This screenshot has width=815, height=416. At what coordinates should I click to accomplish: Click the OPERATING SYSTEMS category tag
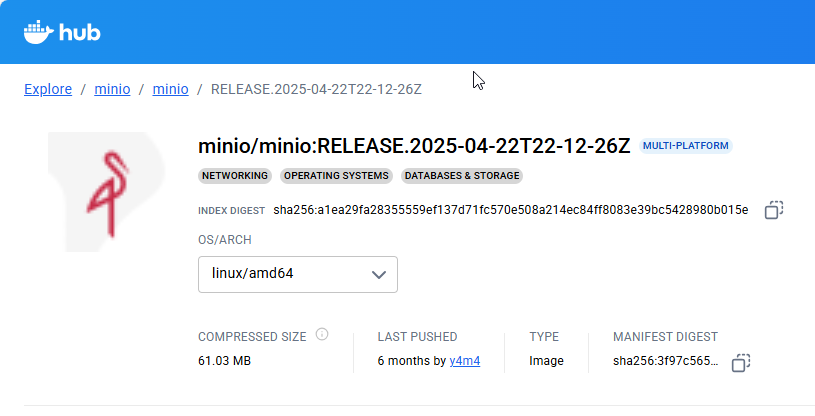[x=336, y=176]
